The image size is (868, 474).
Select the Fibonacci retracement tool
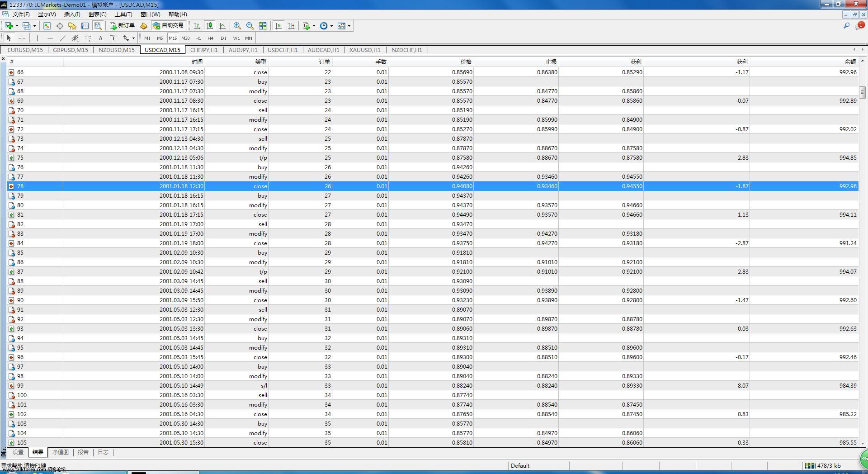click(x=88, y=38)
